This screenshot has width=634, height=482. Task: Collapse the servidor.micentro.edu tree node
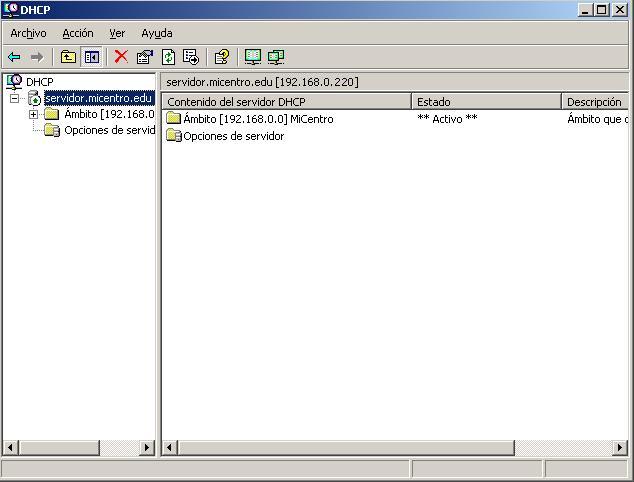click(x=15, y=98)
